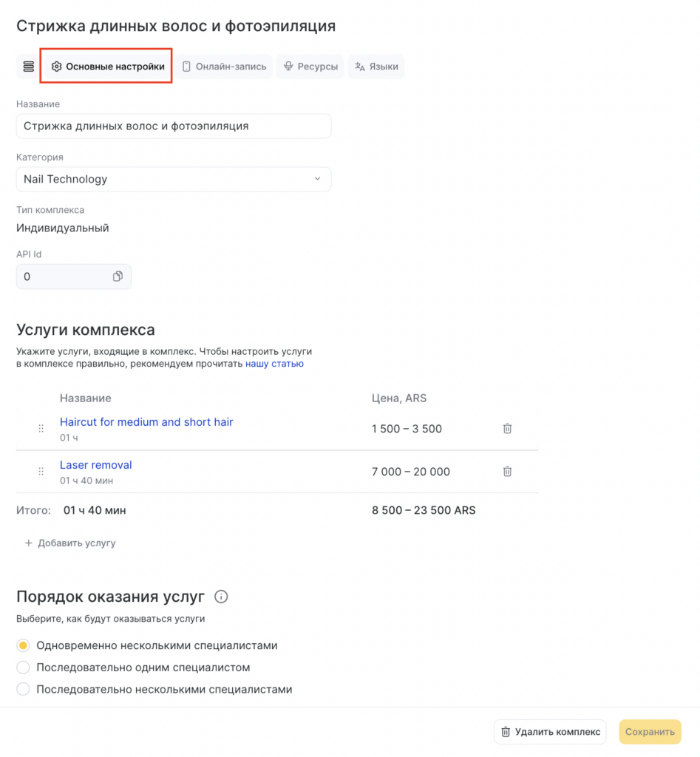700x757 pixels.
Task: Click the list menu icon left of tabs
Action: click(28, 67)
